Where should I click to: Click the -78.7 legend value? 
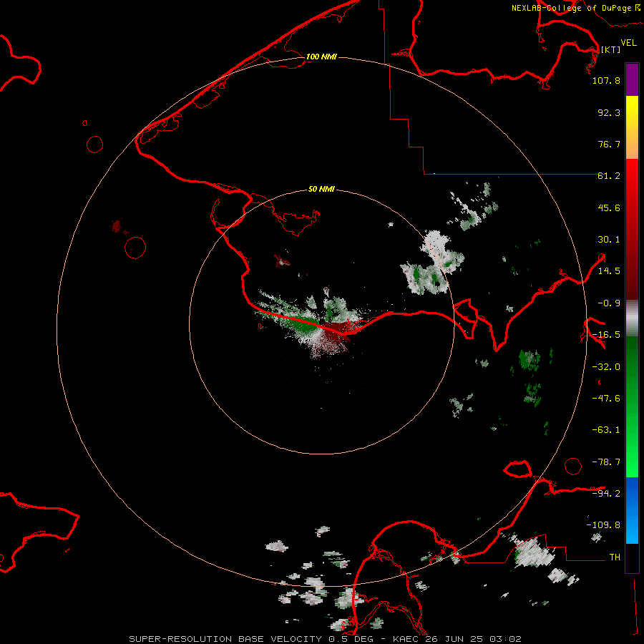pos(606,462)
